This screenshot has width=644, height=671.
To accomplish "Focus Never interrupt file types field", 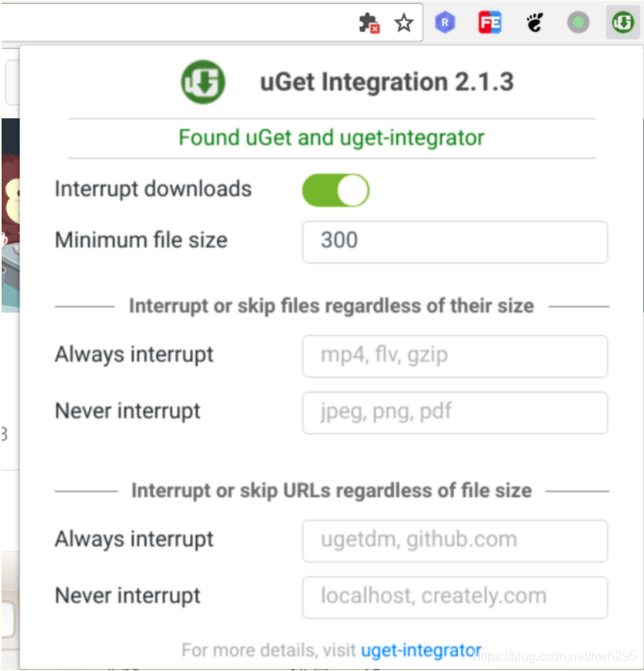I will [455, 413].
